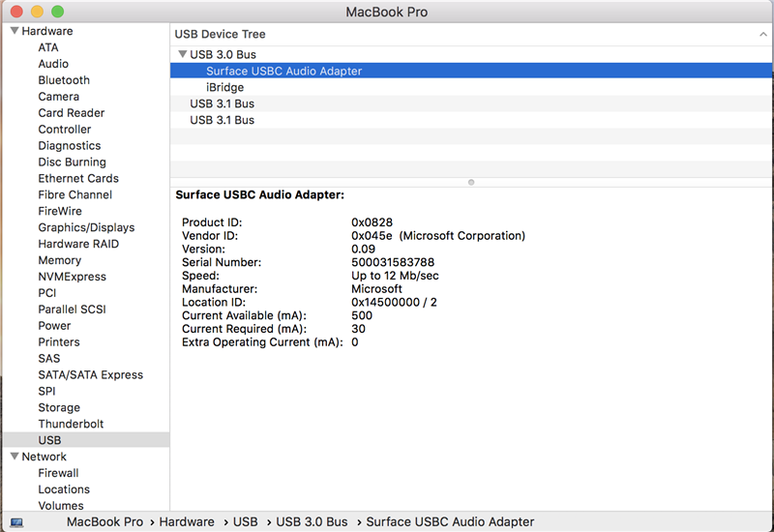Click the Product ID value 0x0828

coord(372,222)
